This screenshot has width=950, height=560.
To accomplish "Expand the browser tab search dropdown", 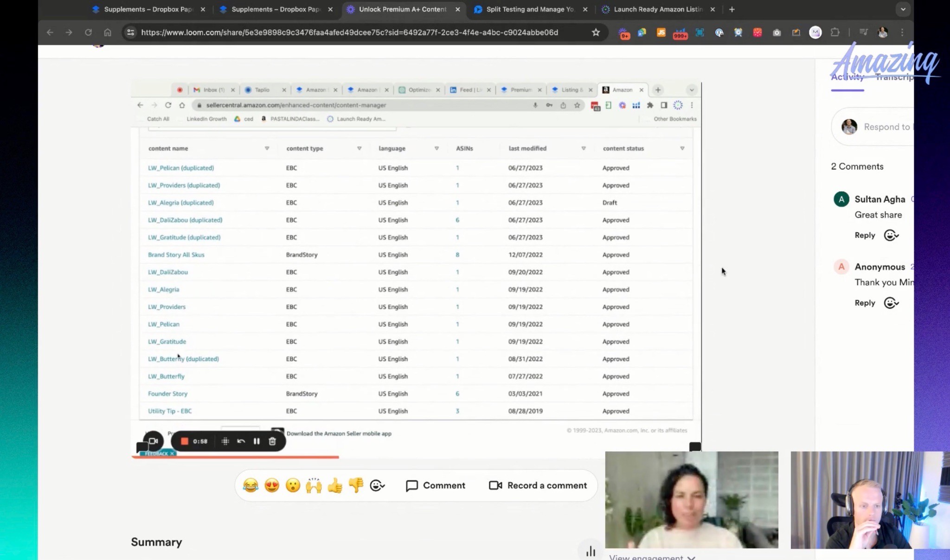I will 903,9.
